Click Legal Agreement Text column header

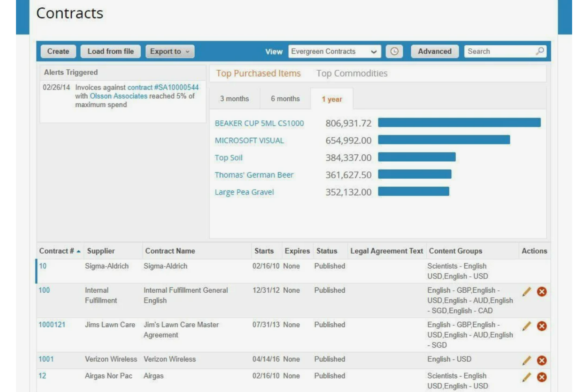coord(387,251)
